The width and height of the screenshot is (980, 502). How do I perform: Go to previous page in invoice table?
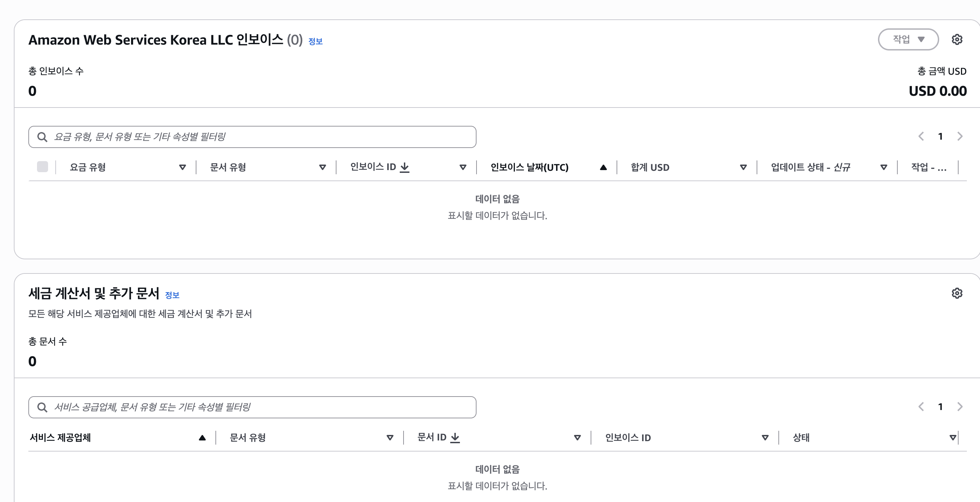[x=921, y=137]
